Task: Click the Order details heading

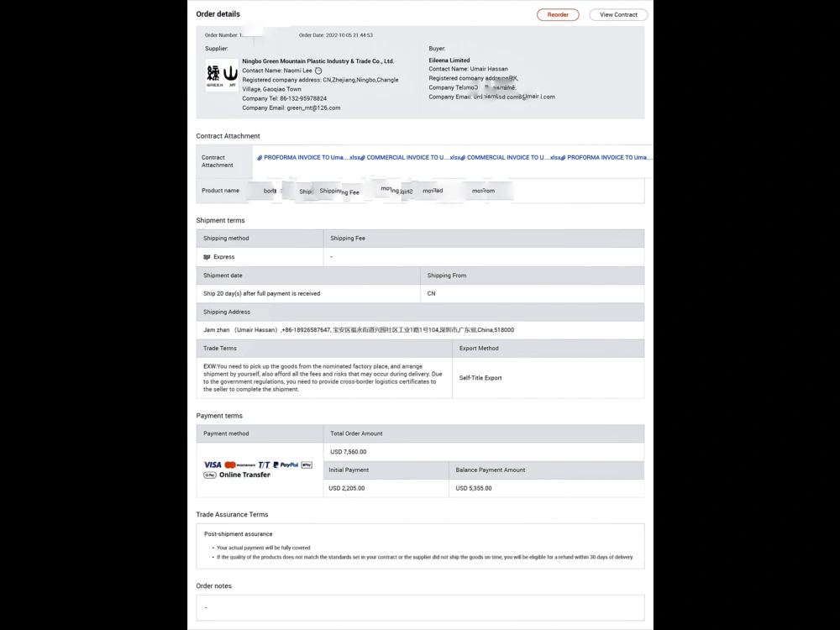Action: click(218, 14)
